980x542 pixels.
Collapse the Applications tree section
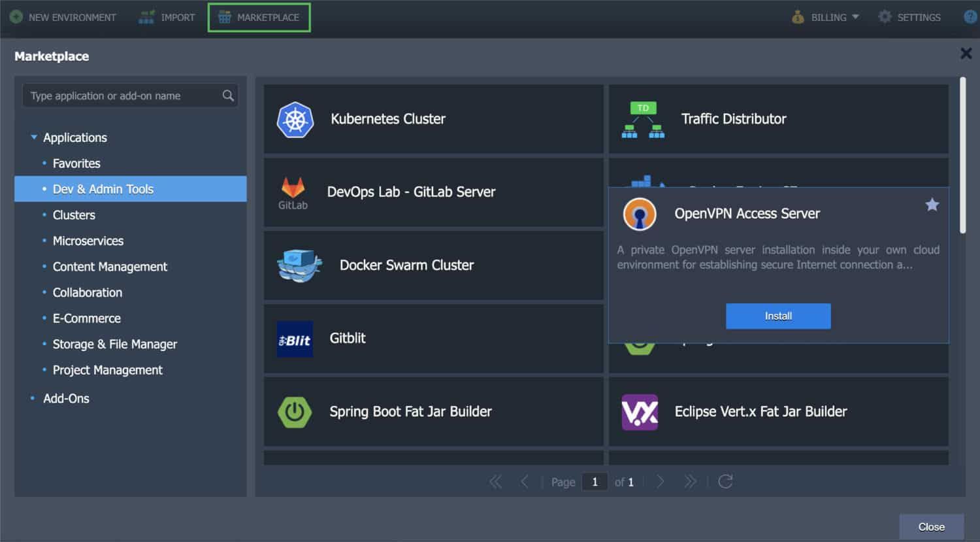(x=34, y=137)
